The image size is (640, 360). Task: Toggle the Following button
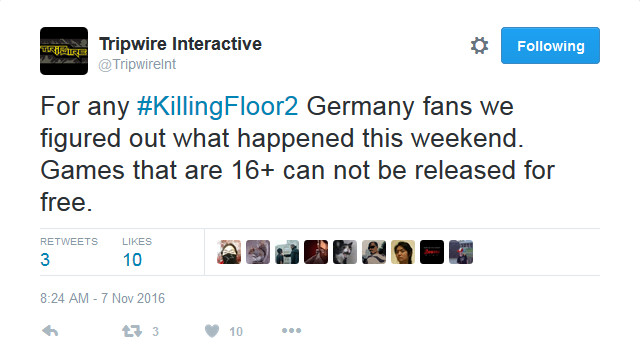pos(550,45)
